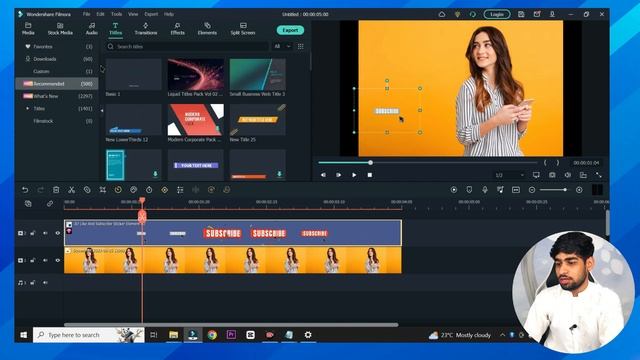Screen dimensions: 640x360
Task: Click the manage tracks icon above track headers
Action: (28, 203)
